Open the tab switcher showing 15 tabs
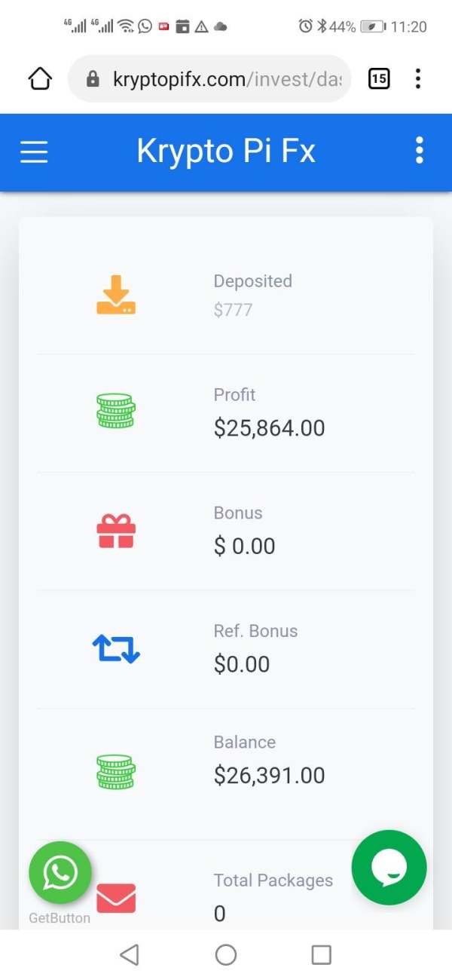The width and height of the screenshot is (452, 980). pyautogui.click(x=379, y=78)
